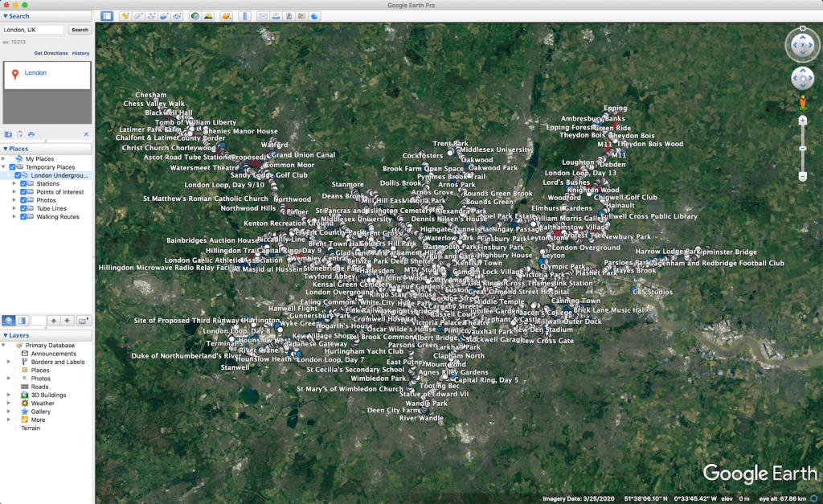Screen dimensions: 823x504
Task: Click the blue globe Earth icon
Action: [x=314, y=16]
